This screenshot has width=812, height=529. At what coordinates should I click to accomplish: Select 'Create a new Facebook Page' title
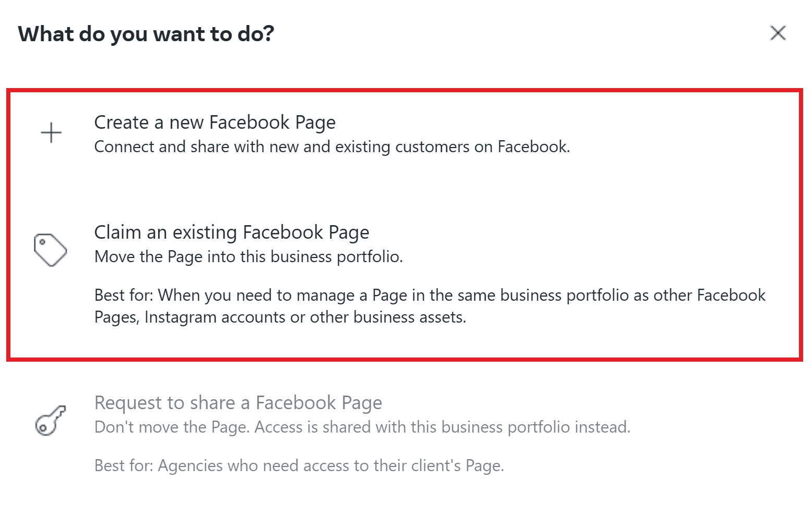point(215,122)
